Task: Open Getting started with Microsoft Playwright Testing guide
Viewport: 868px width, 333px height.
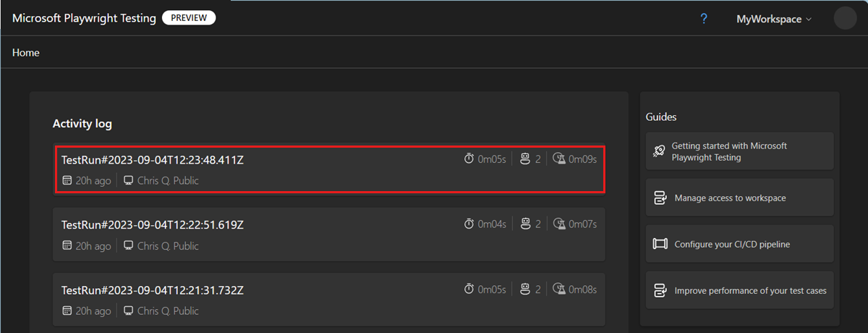Action: click(729, 151)
